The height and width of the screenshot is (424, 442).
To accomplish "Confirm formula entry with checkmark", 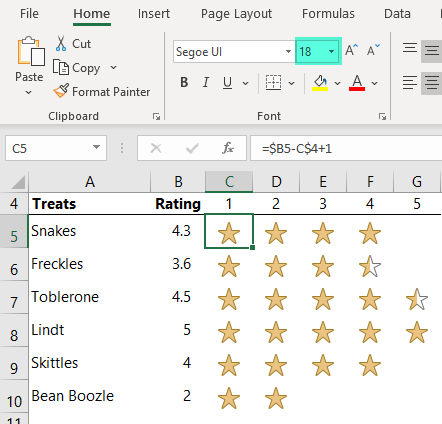I will click(192, 148).
